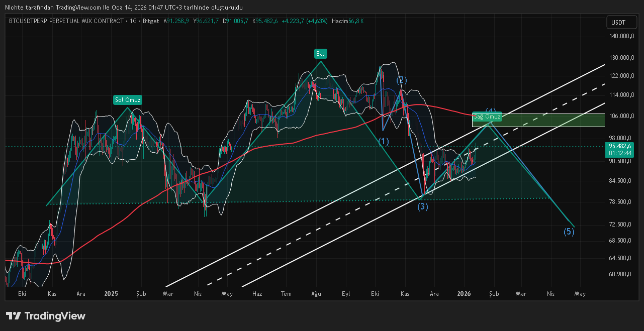Screen dimensions: 644x331
Task: Click the Eyl month on time axis
Action: pos(346,293)
